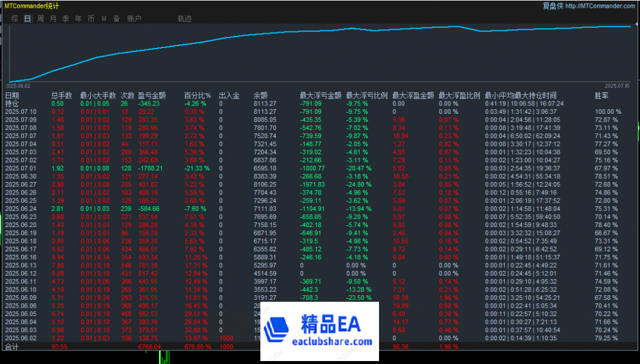Switch to the 币 currency tab
The image size is (640, 364).
click(x=91, y=19)
